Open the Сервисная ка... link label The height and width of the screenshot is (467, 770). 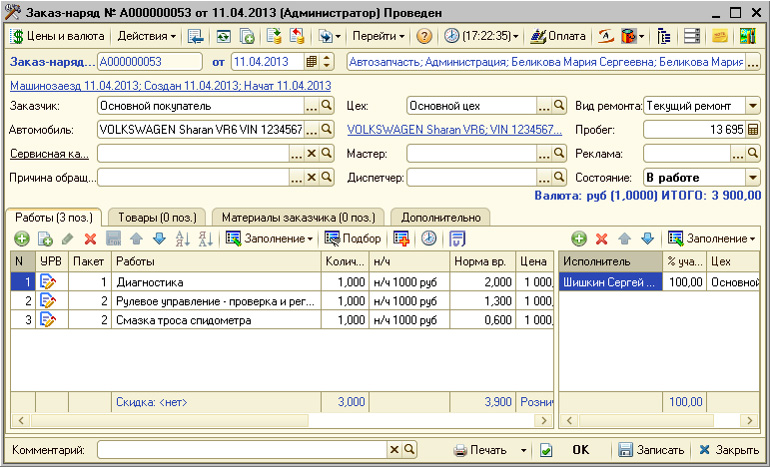49,154
